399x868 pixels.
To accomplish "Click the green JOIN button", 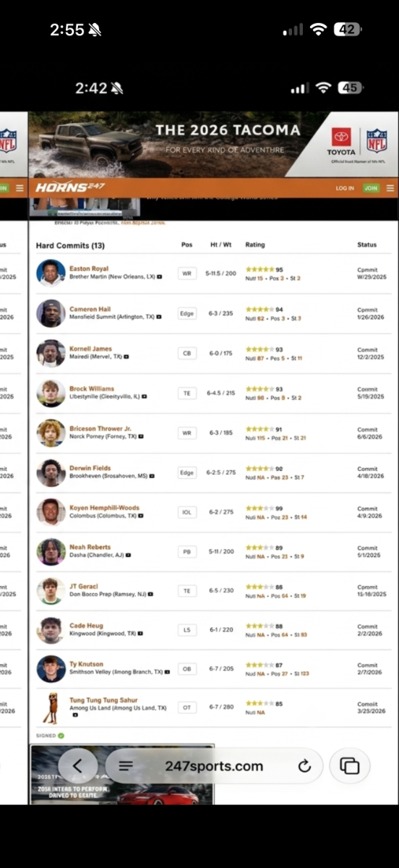I will (371, 188).
